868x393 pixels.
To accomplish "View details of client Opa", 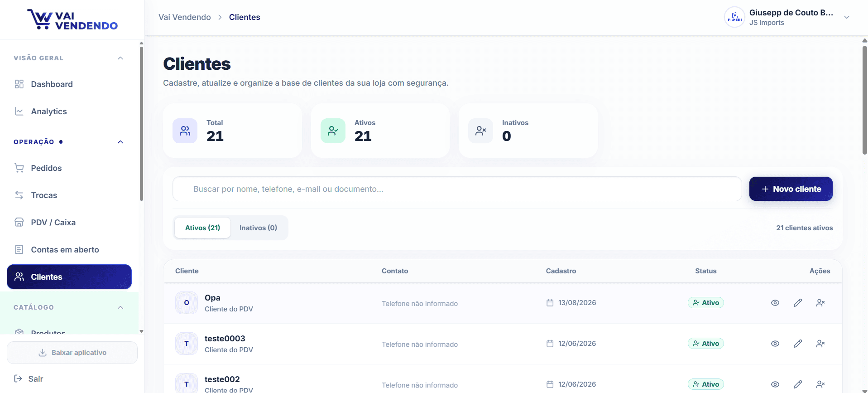I will pyautogui.click(x=775, y=303).
